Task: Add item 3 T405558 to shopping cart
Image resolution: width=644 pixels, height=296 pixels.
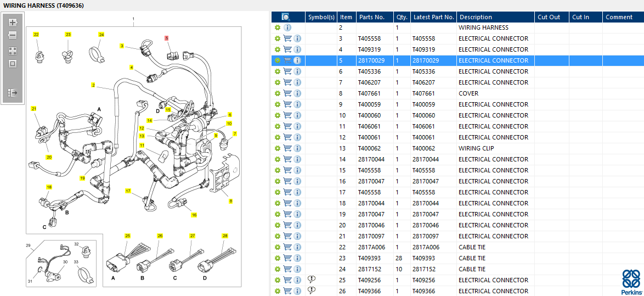Action: pyautogui.click(x=287, y=38)
